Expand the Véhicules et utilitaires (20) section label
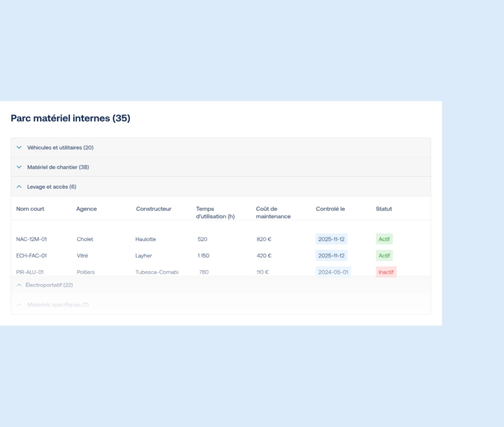The width and height of the screenshot is (504, 427). click(x=60, y=148)
